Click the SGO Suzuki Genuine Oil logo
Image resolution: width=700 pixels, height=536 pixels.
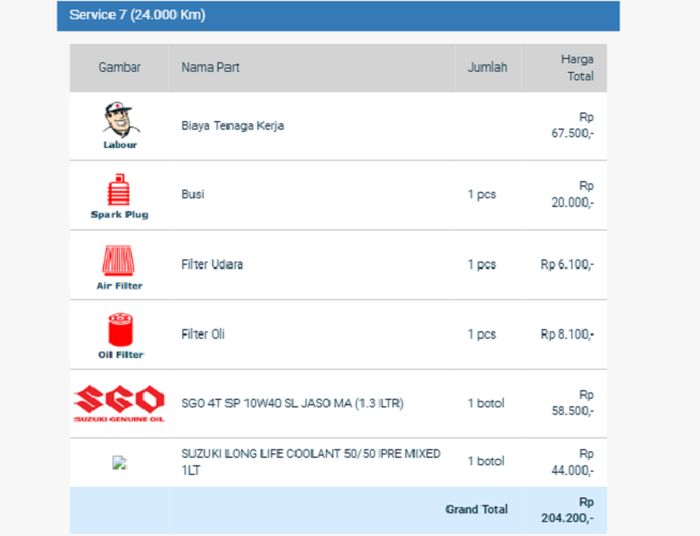(x=119, y=402)
